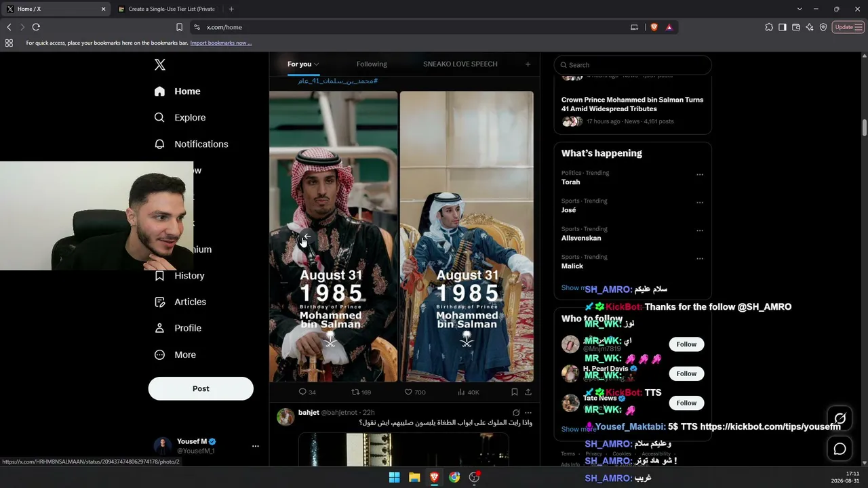Open Articles in the sidebar
868x488 pixels.
click(x=180, y=302)
